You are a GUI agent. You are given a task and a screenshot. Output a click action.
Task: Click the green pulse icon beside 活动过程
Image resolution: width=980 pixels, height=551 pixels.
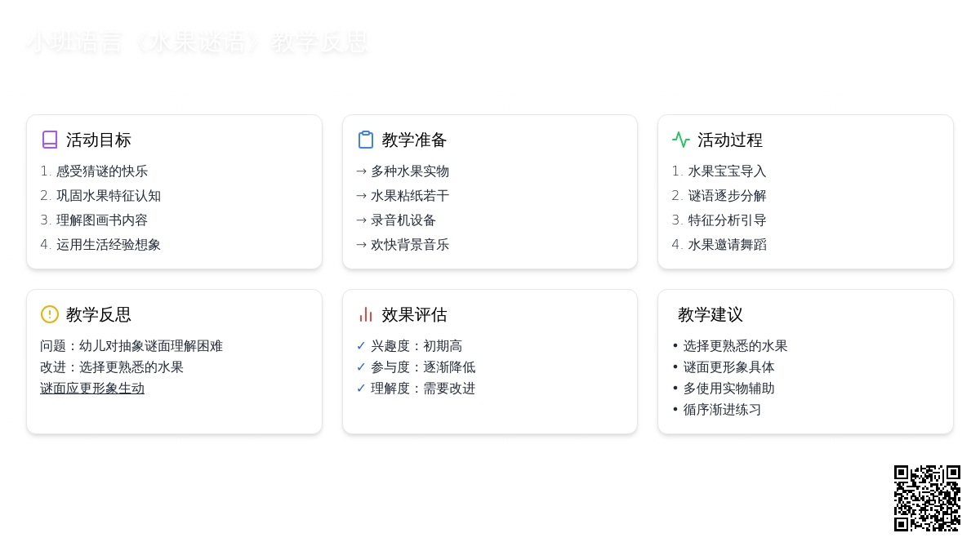click(681, 140)
